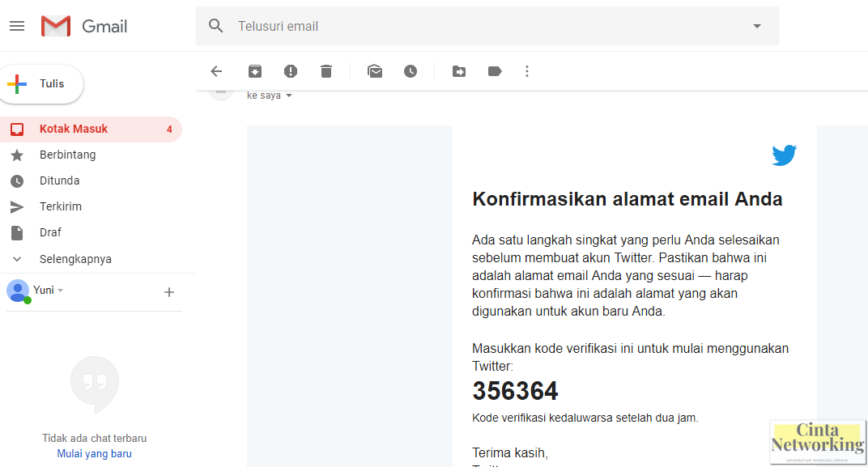This screenshot has height=467, width=868.
Task: Archive this email with archive icon
Action: pyautogui.click(x=254, y=71)
